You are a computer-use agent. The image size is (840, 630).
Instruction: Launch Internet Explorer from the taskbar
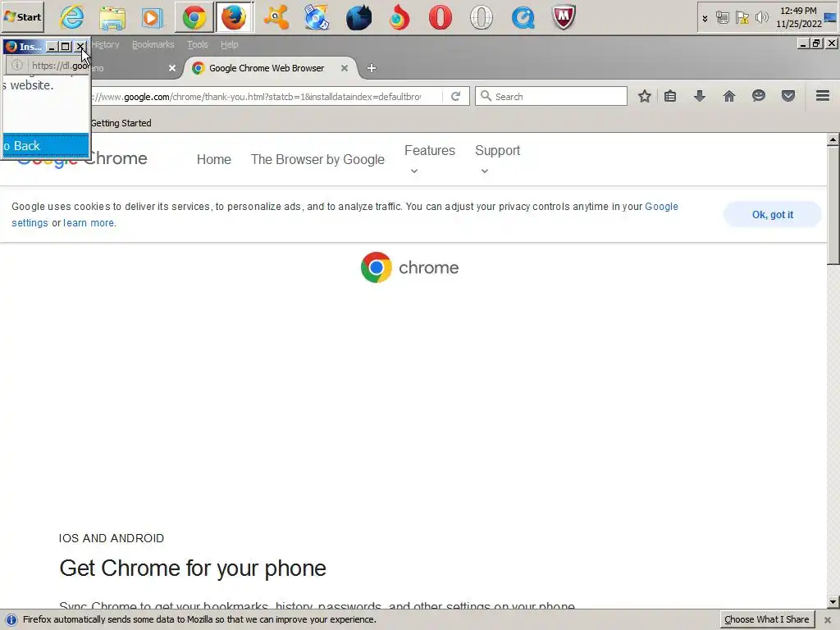[72, 17]
